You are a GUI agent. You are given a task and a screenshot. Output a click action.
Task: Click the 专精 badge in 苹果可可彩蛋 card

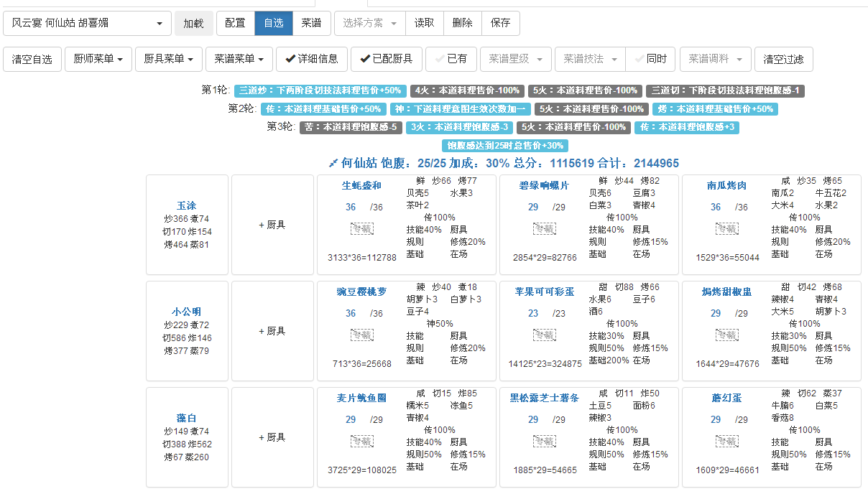545,335
